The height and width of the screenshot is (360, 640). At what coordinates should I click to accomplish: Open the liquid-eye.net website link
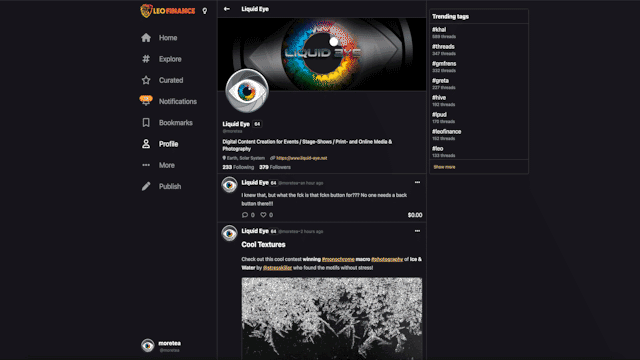click(x=302, y=158)
